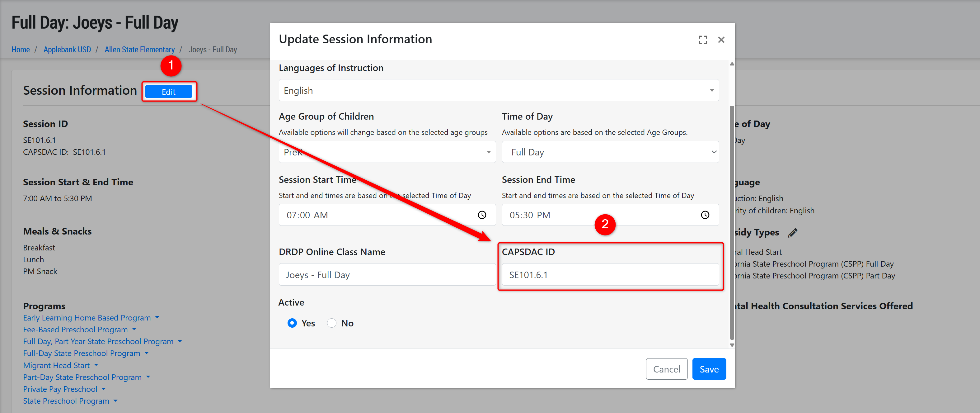Open the Session End Time clock picker
Screen dimensions: 980x413
tap(705, 215)
